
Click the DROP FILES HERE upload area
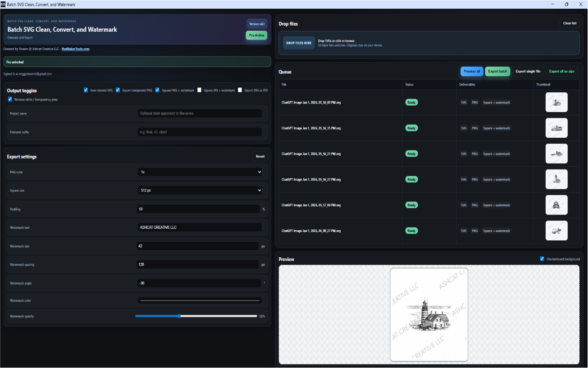click(x=298, y=43)
